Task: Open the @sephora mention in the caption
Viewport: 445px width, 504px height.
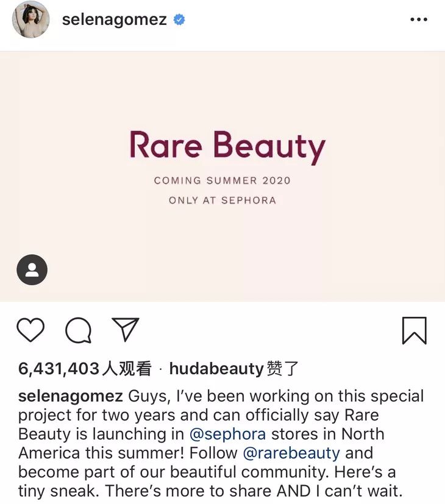Action: coord(228,435)
